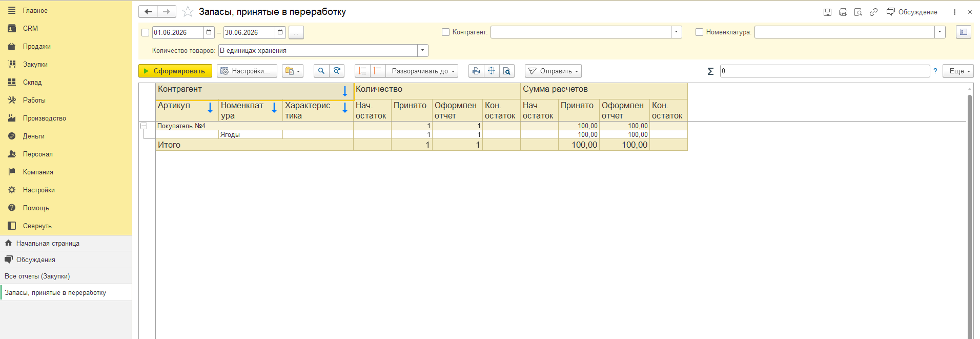Click the vertical scrollbar of report
This screenshot has height=339, width=980.
coord(970,215)
